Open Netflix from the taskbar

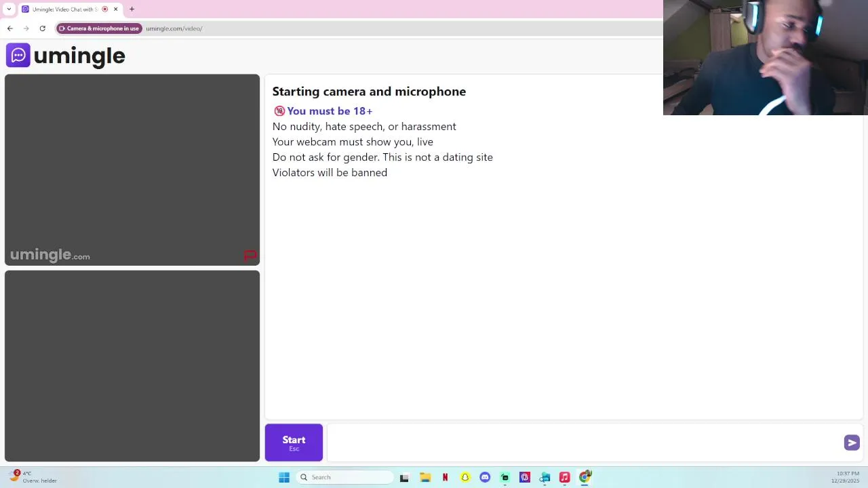(445, 477)
